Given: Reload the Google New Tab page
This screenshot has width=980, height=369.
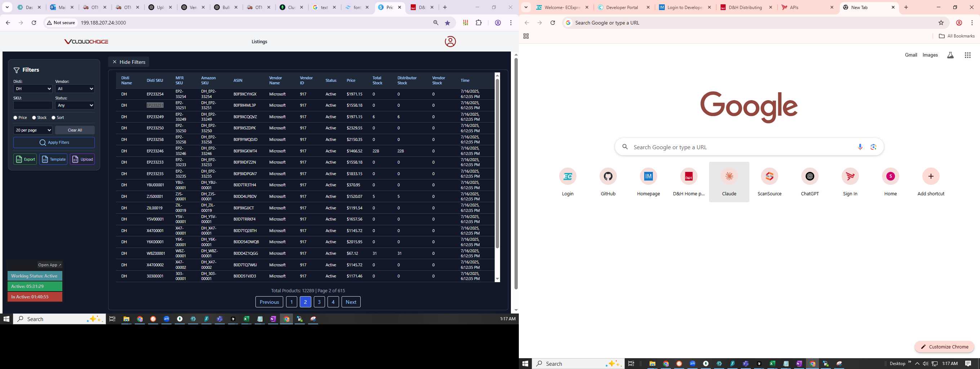Looking at the screenshot, I should [552, 23].
